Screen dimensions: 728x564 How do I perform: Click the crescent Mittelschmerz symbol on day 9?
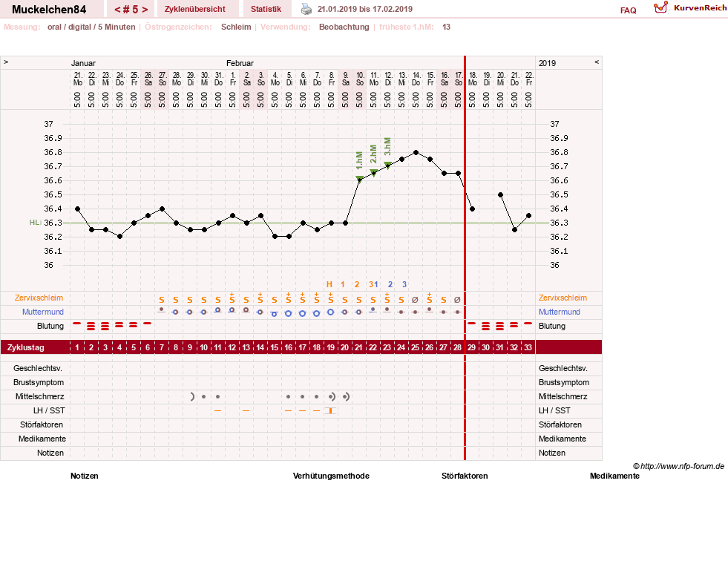[191, 396]
